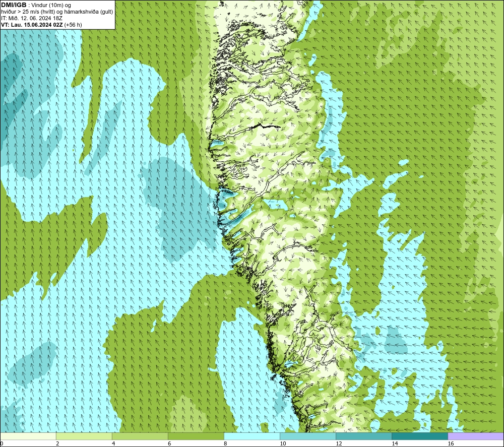This screenshot has height=447, width=504.
Task: Click the 14–16 m/s dark teal legend swatch
Action: 420,436
